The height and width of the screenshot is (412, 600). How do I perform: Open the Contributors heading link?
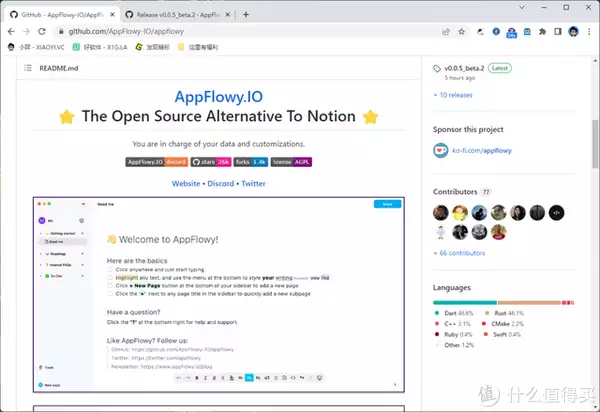[455, 192]
